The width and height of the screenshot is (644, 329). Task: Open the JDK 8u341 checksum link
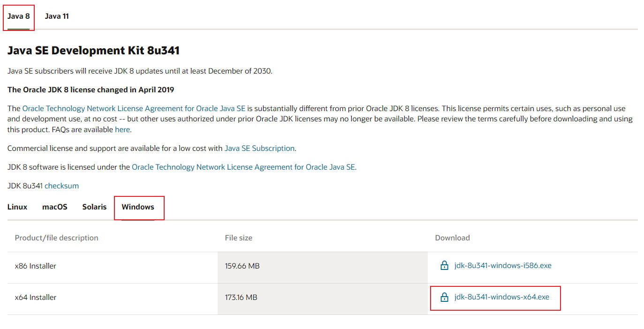pos(61,186)
